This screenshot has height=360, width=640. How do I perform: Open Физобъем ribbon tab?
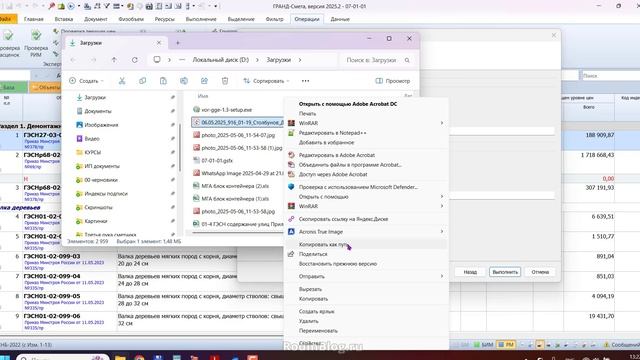click(131, 19)
